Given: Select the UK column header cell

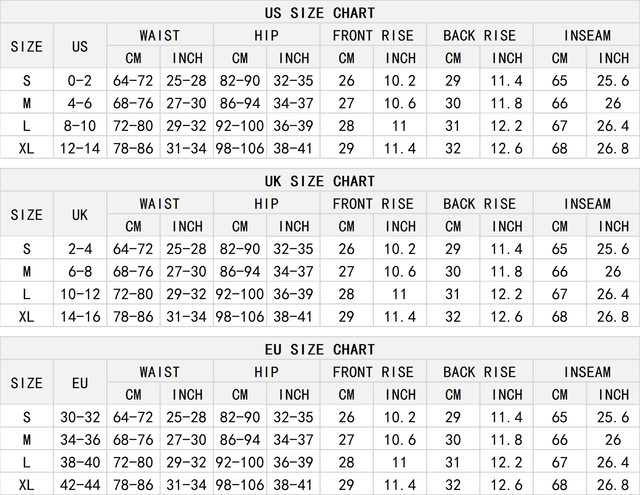Looking at the screenshot, I should [x=80, y=215].
